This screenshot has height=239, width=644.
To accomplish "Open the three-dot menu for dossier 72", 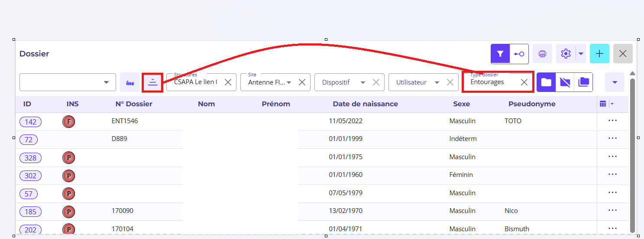I will (612, 138).
